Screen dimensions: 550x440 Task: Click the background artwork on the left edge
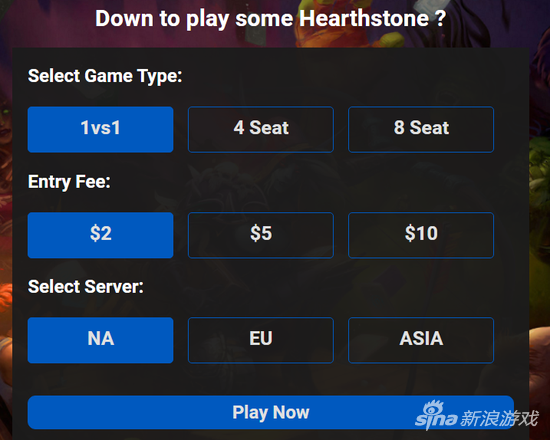6,211
